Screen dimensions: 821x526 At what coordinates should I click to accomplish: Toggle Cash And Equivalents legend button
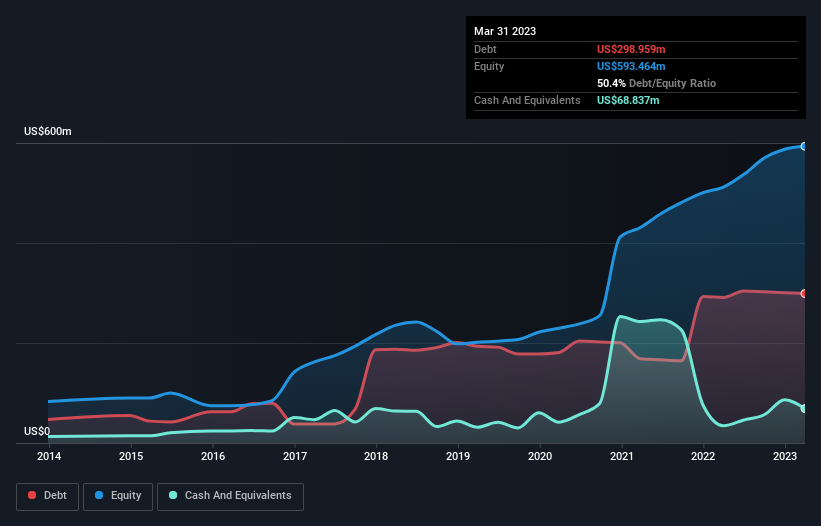[230, 496]
